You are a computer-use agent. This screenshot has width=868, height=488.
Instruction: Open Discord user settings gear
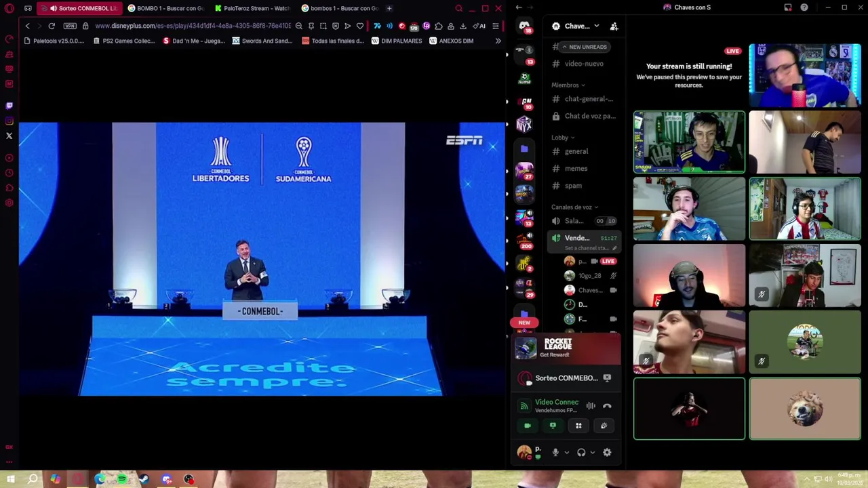(x=607, y=452)
